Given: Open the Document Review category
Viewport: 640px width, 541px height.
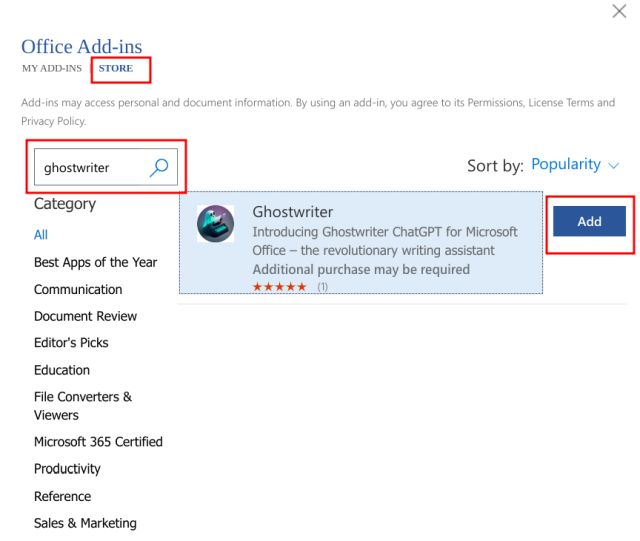Looking at the screenshot, I should pyautogui.click(x=85, y=316).
